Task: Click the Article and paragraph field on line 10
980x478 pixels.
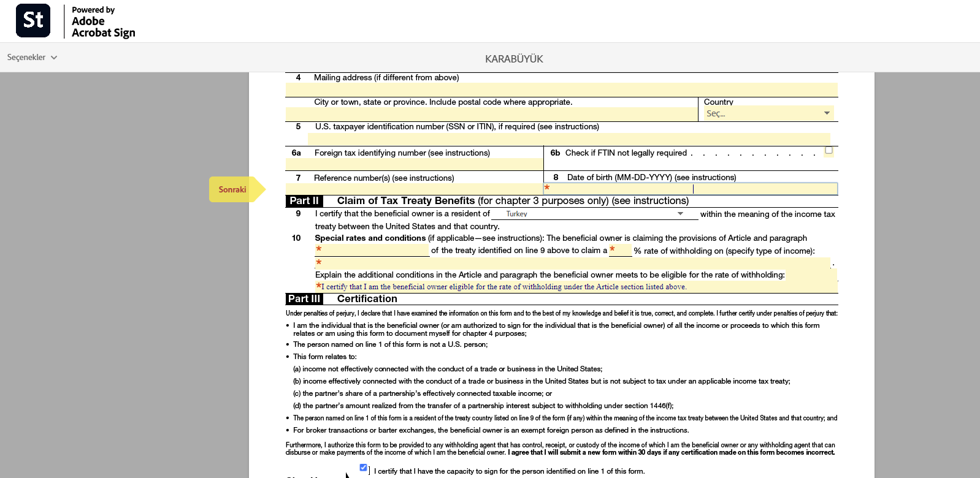Action: point(372,250)
